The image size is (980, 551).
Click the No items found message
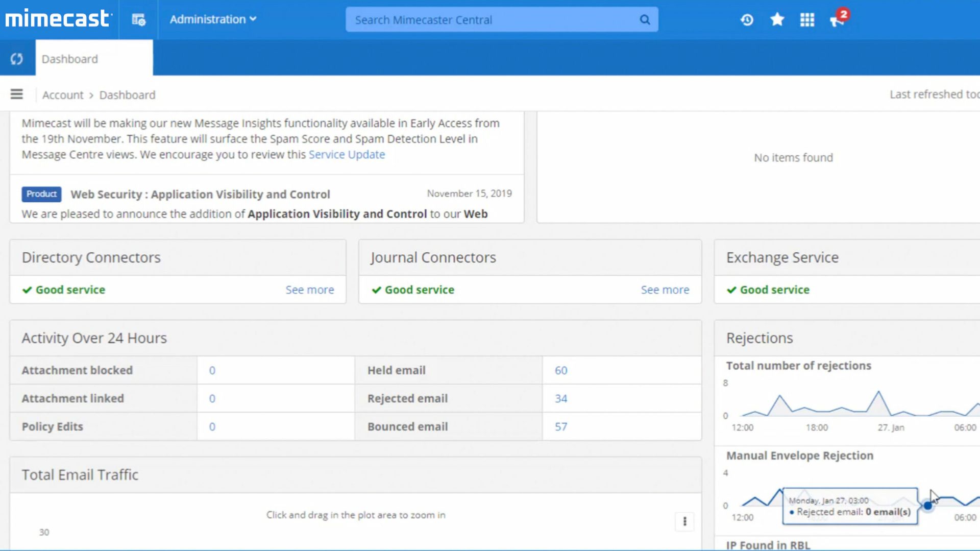[793, 158]
